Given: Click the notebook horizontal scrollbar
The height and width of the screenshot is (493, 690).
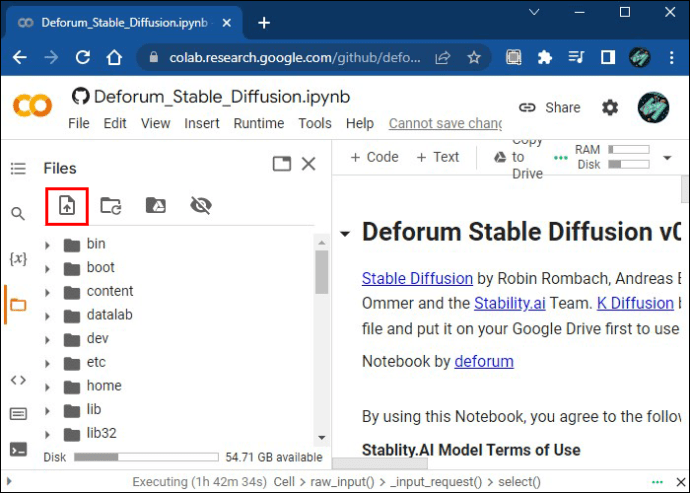Looking at the screenshot, I should [x=380, y=463].
